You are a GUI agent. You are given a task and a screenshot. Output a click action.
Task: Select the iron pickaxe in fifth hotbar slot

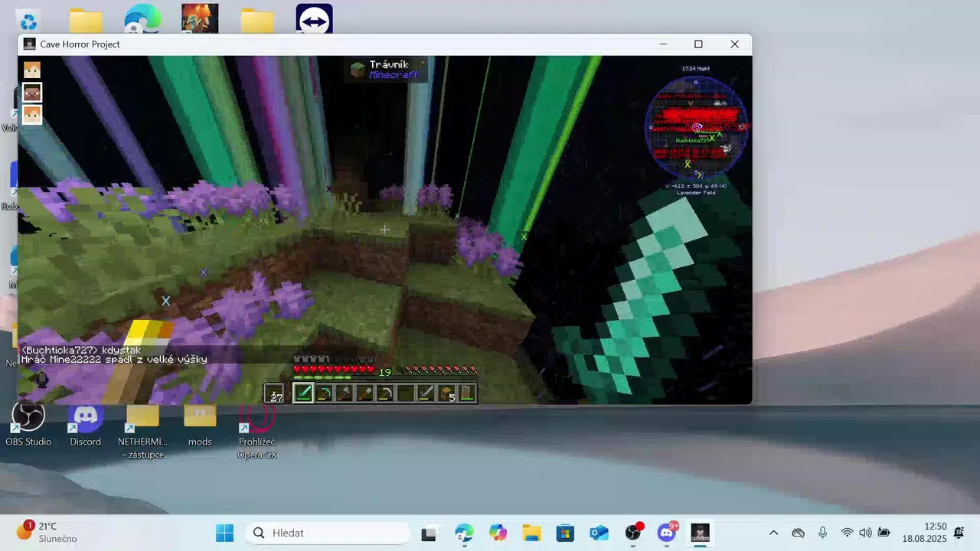pyautogui.click(x=385, y=393)
